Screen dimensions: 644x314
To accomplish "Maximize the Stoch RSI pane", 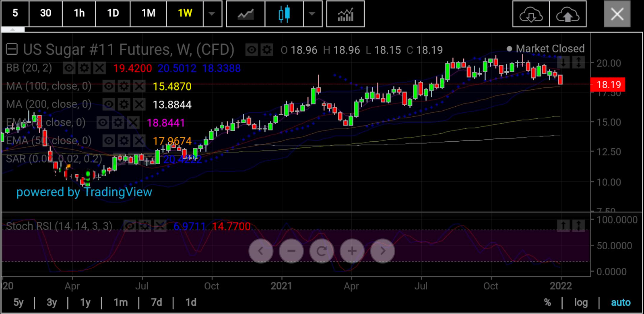I will pos(578,225).
